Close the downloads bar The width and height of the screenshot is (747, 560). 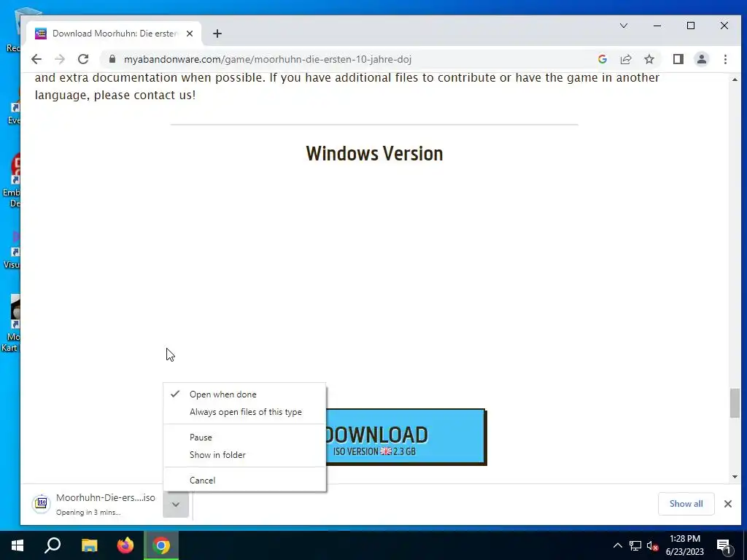click(x=727, y=504)
